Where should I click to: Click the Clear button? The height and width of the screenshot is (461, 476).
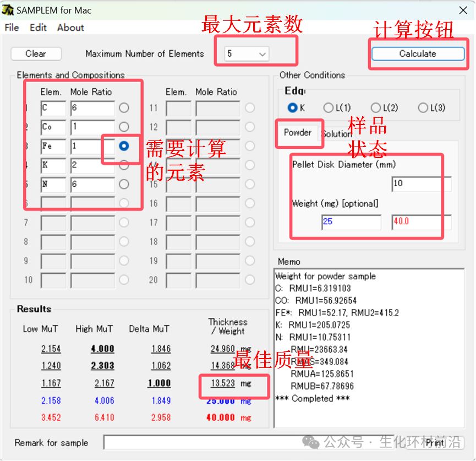36,54
